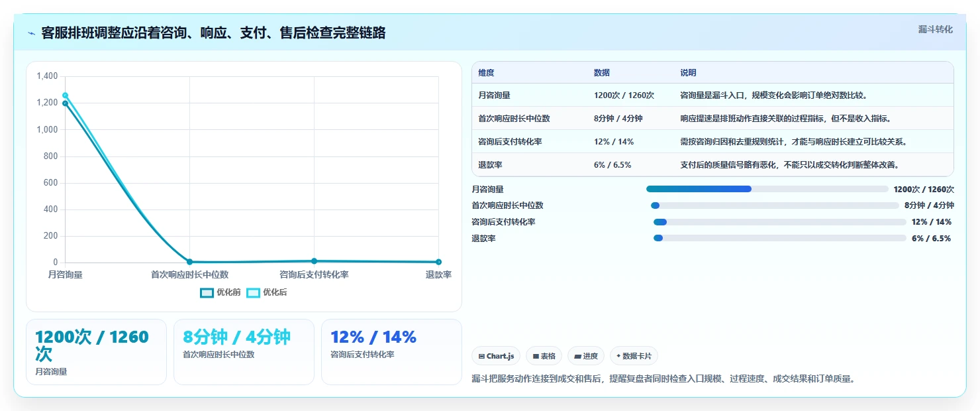Open the 首次响应时长中位数 KPI card
980x411 pixels.
244,352
